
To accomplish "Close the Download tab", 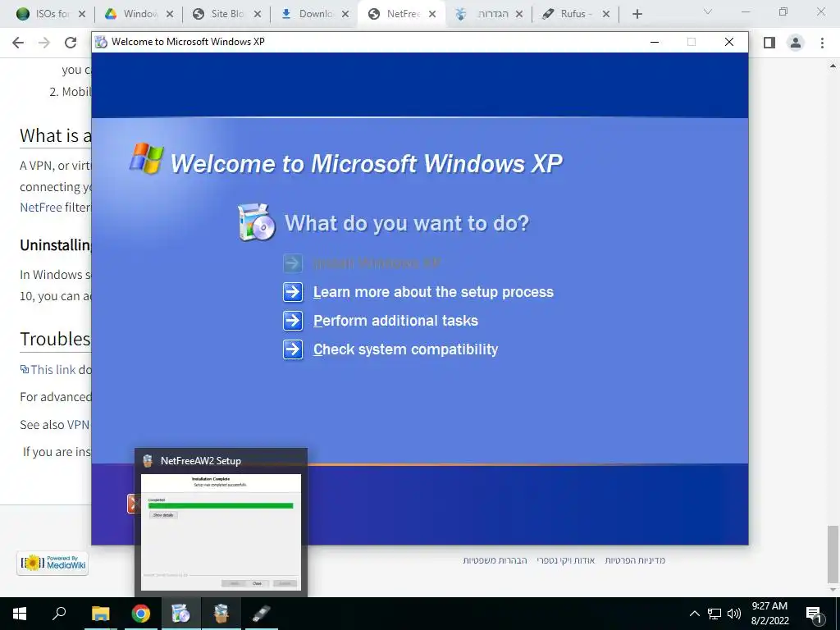I will pyautogui.click(x=345, y=14).
